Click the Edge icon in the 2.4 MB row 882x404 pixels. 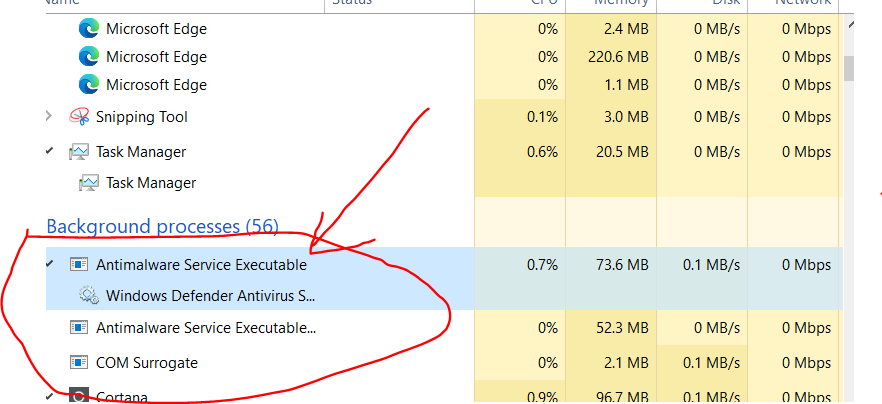click(x=88, y=29)
